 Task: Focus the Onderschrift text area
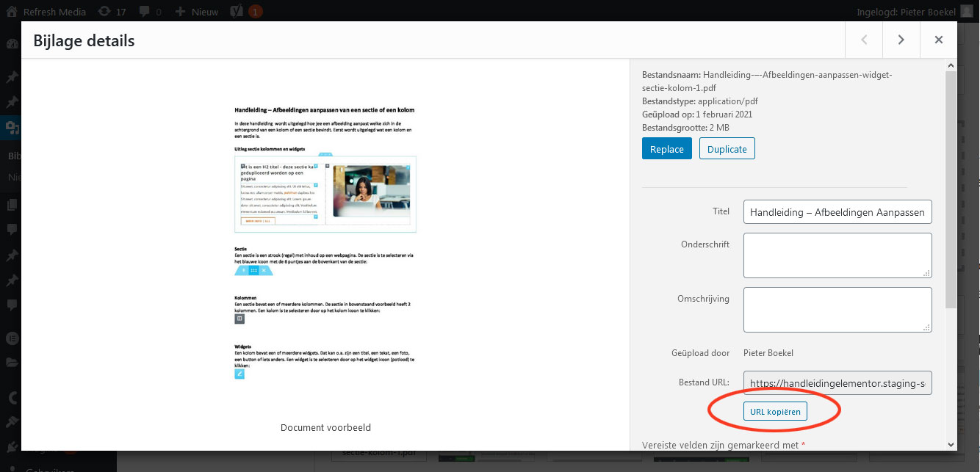point(837,255)
